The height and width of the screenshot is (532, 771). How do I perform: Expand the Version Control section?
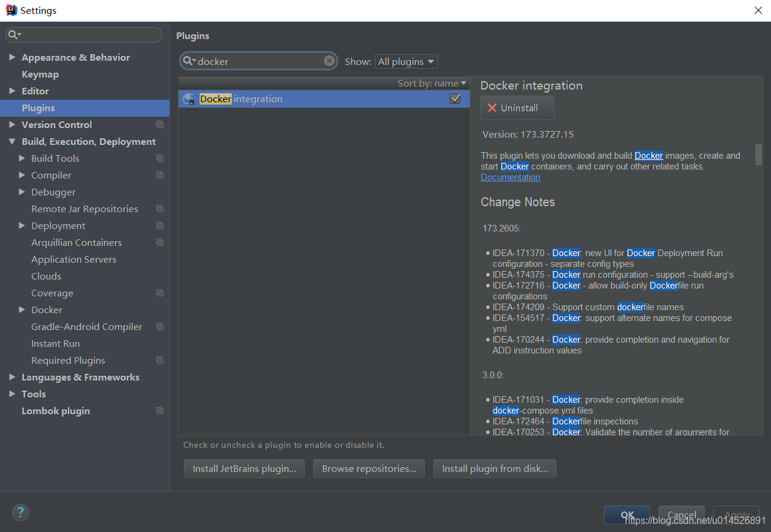coord(12,124)
